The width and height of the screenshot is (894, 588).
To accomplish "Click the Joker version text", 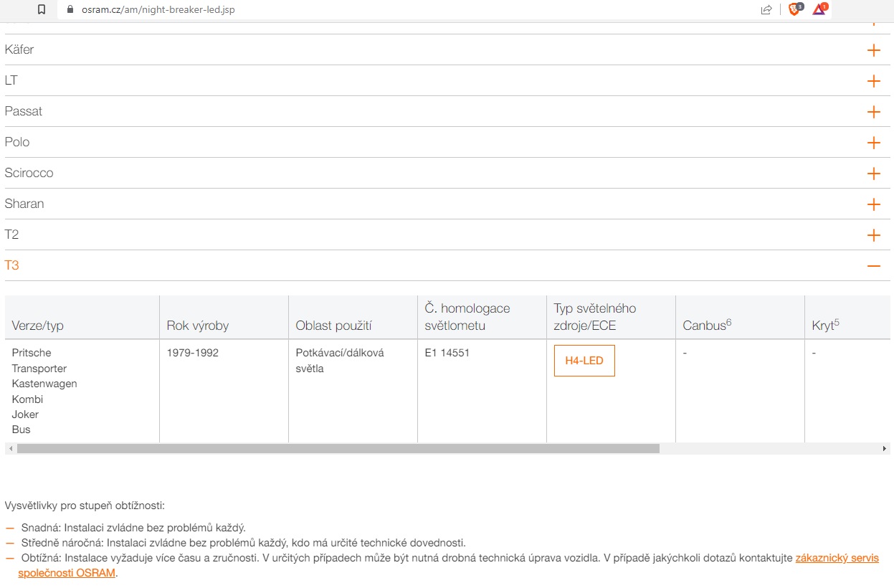I will [25, 414].
